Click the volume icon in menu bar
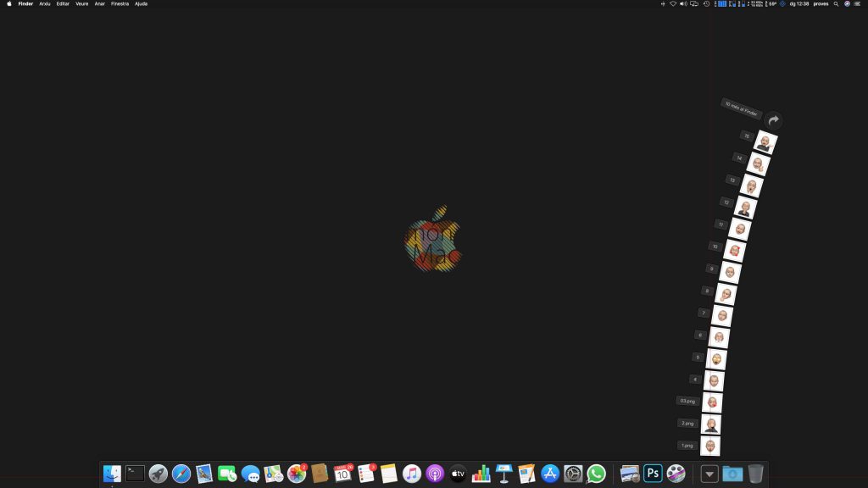 coord(683,3)
